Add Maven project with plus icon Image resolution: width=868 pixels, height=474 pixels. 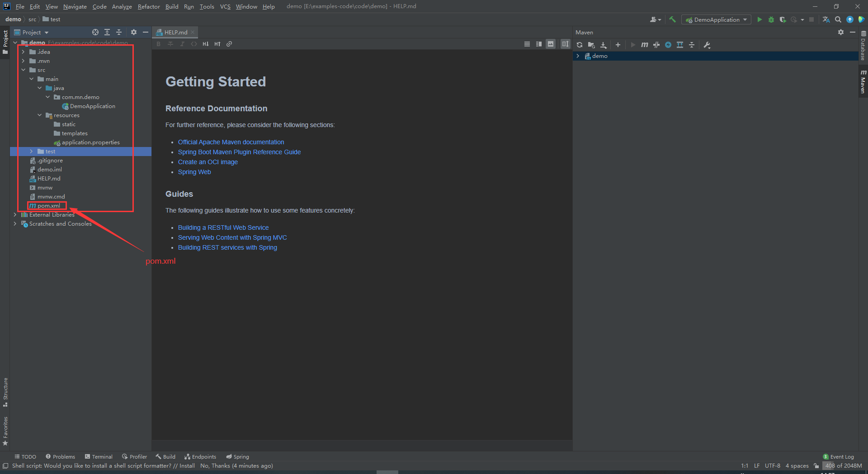tap(618, 45)
